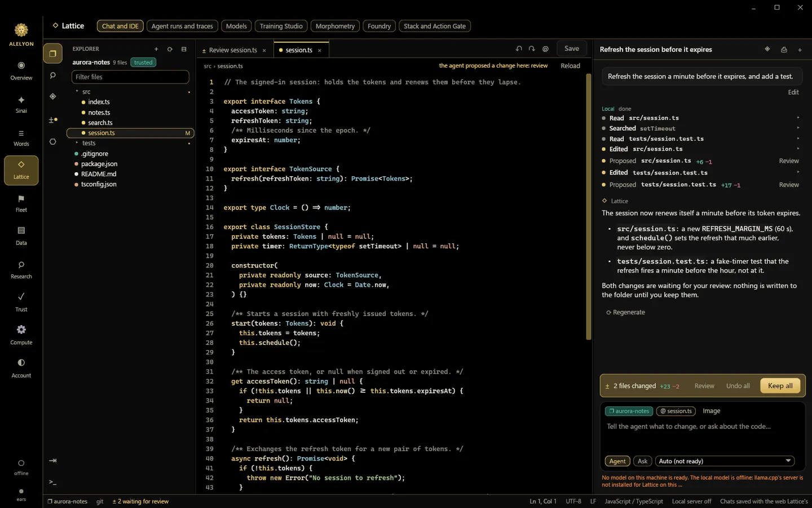Click the hexagon icon in activity bar

coord(52,142)
